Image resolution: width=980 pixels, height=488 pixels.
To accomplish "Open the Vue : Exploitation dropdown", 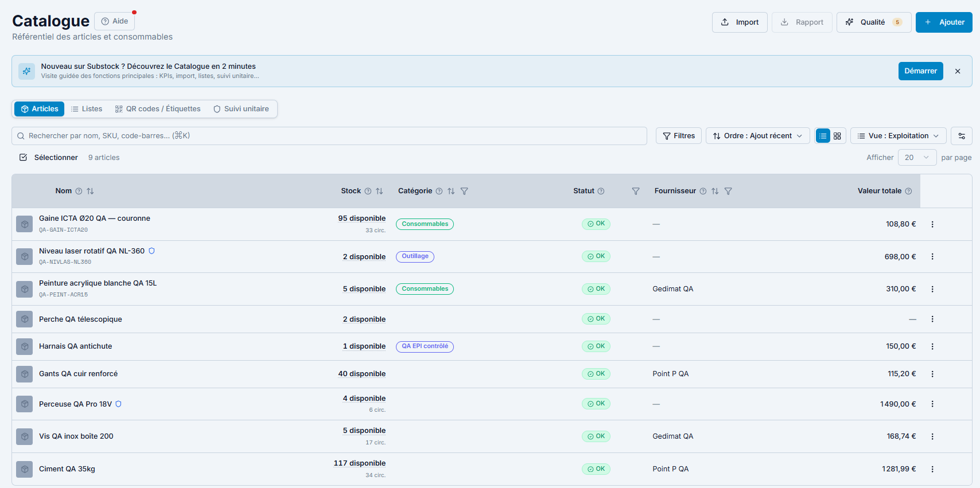I will [x=898, y=136].
